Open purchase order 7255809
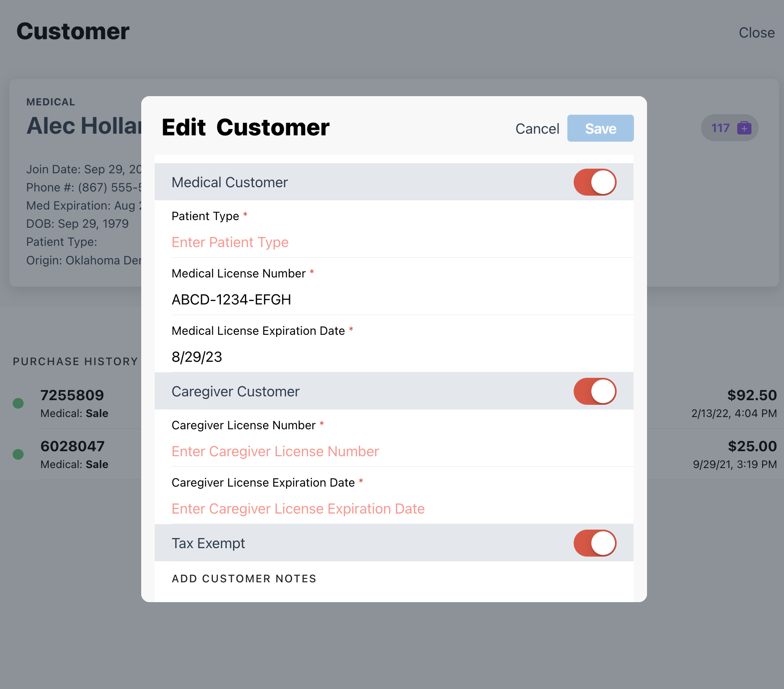The image size is (784, 689). 72,396
